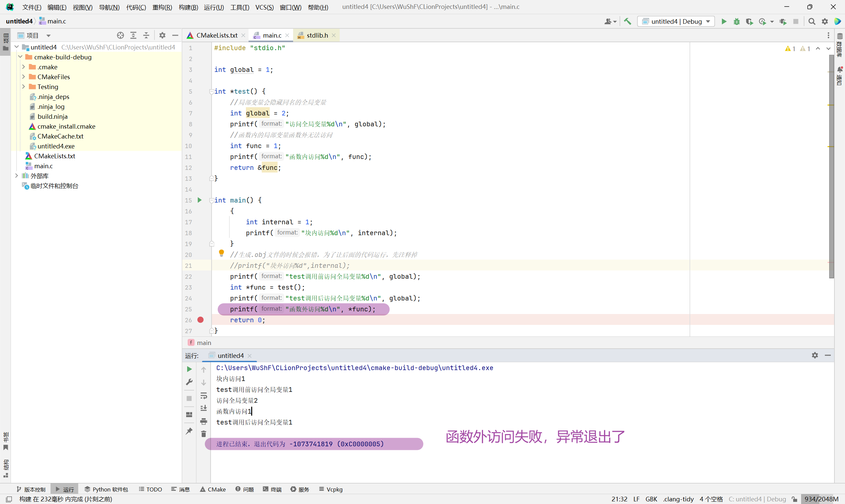The image size is (845, 504).
Task: Open the profiler run icon
Action: 762,21
